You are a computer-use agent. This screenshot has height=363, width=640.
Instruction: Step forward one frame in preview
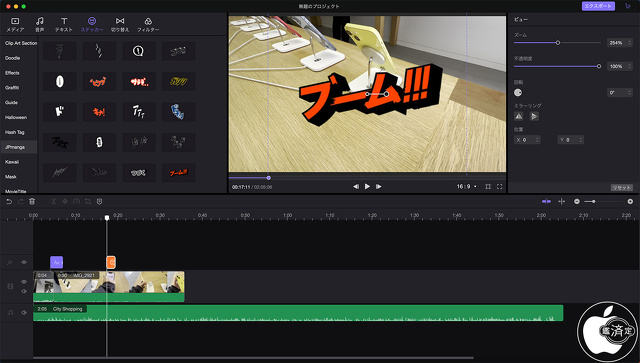coord(378,186)
